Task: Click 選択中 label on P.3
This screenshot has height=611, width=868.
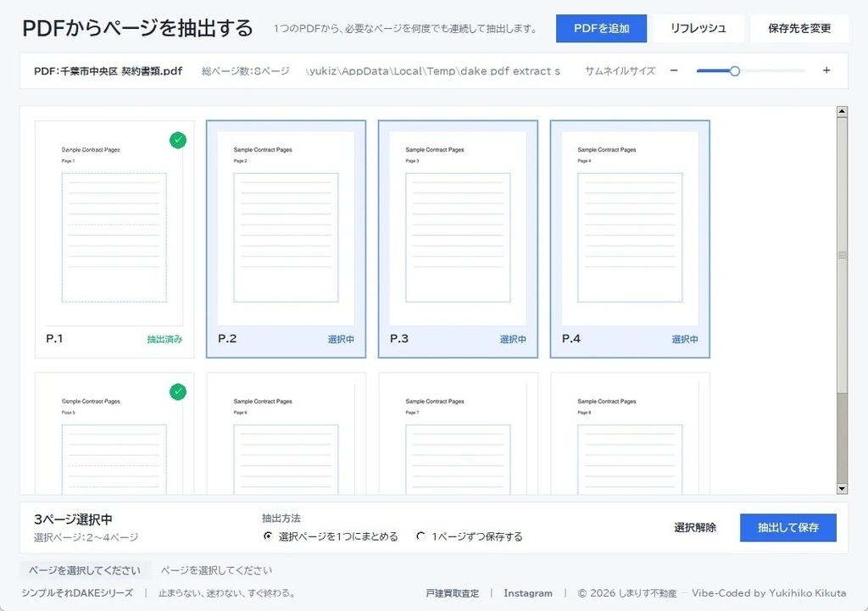Action: click(513, 339)
